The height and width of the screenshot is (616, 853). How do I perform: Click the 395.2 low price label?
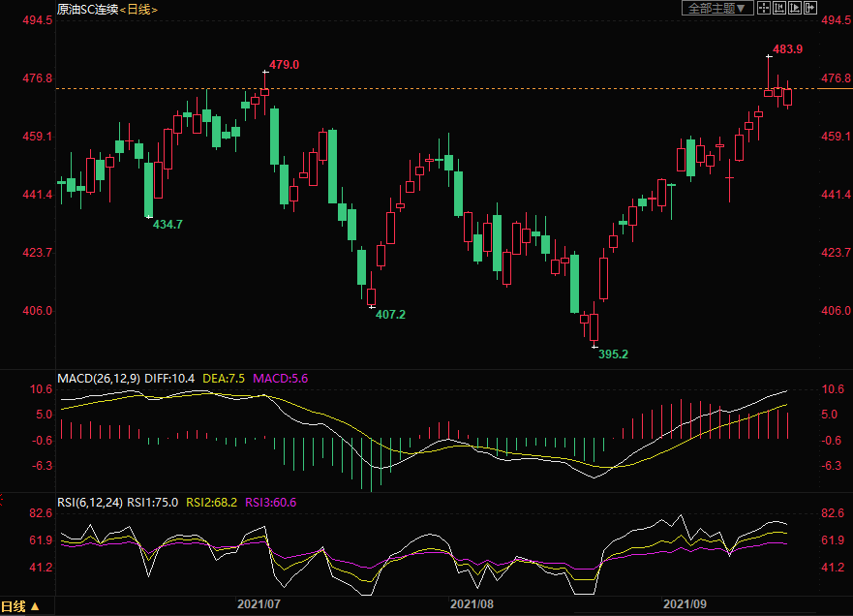point(613,354)
